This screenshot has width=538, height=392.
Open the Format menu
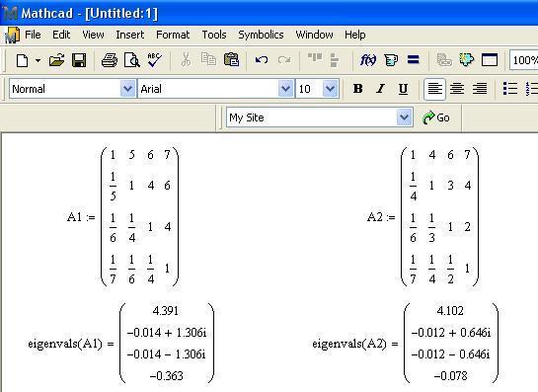[x=173, y=35]
